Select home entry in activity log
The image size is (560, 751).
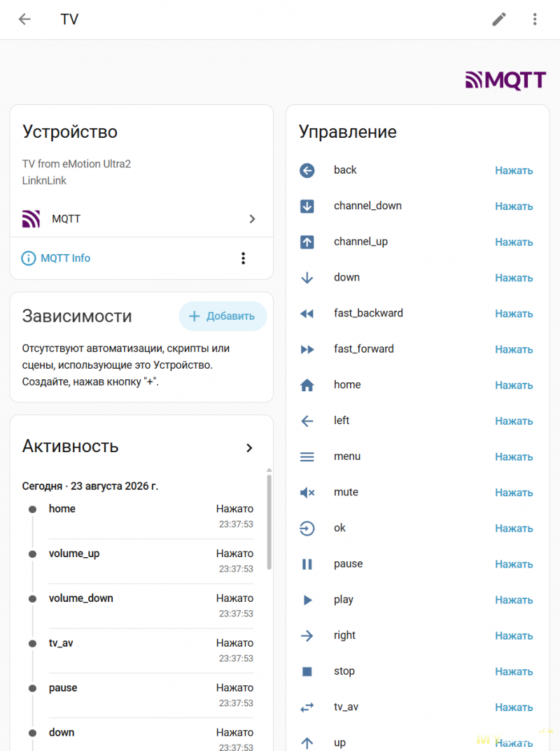point(142,517)
